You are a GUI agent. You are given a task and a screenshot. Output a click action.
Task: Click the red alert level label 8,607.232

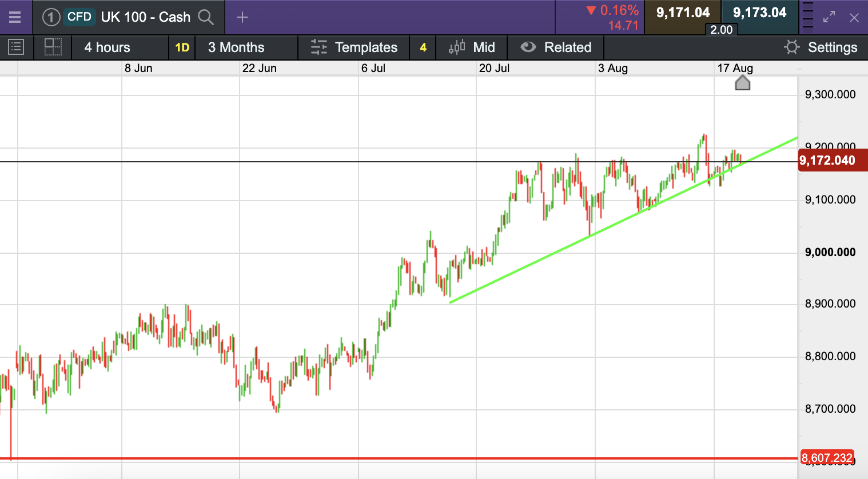(827, 458)
